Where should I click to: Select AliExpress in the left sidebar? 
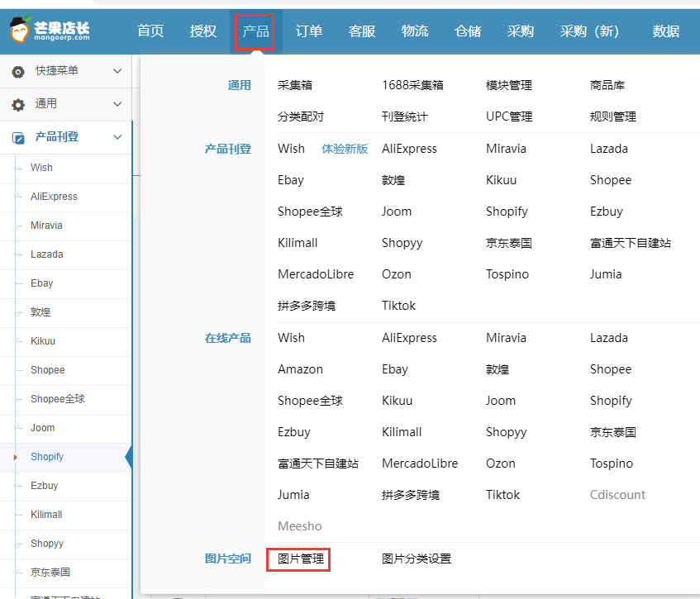[54, 197]
